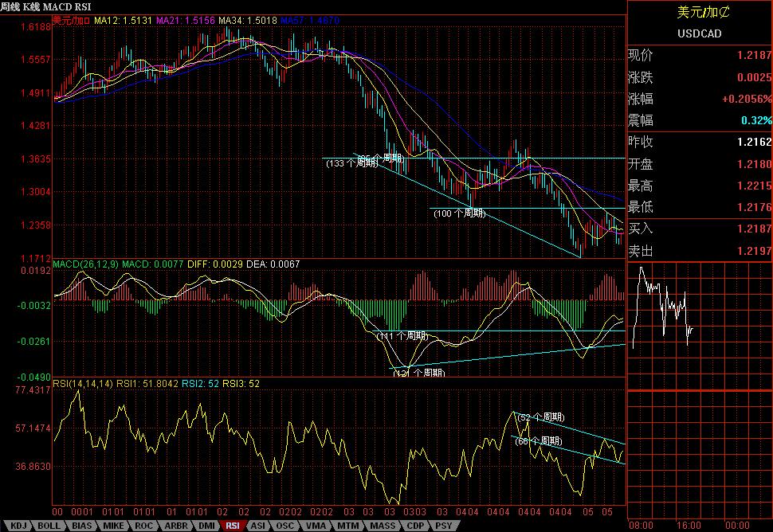Click the active RSI tab
This screenshot has width=773, height=532.
pos(233,526)
